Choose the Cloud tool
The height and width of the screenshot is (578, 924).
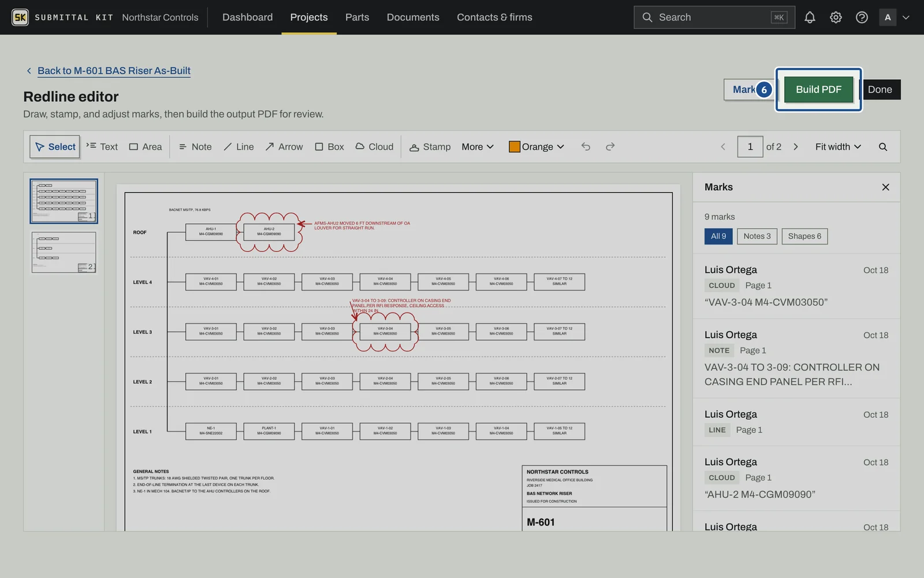point(374,147)
